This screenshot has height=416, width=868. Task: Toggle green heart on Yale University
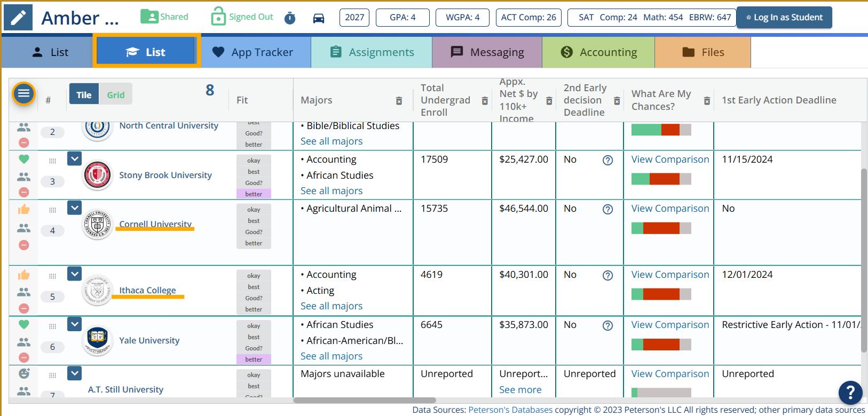pos(24,324)
